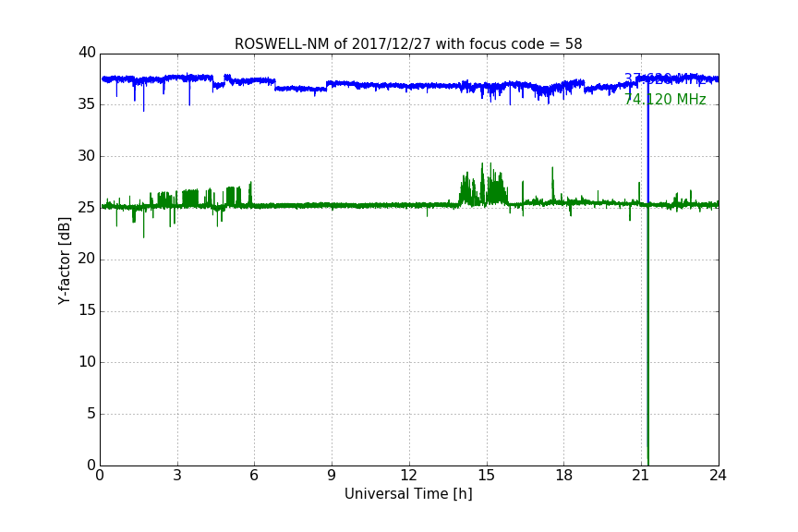Click x-axis tick label '9'
Viewport: 798px width, 532px height.
[332, 476]
